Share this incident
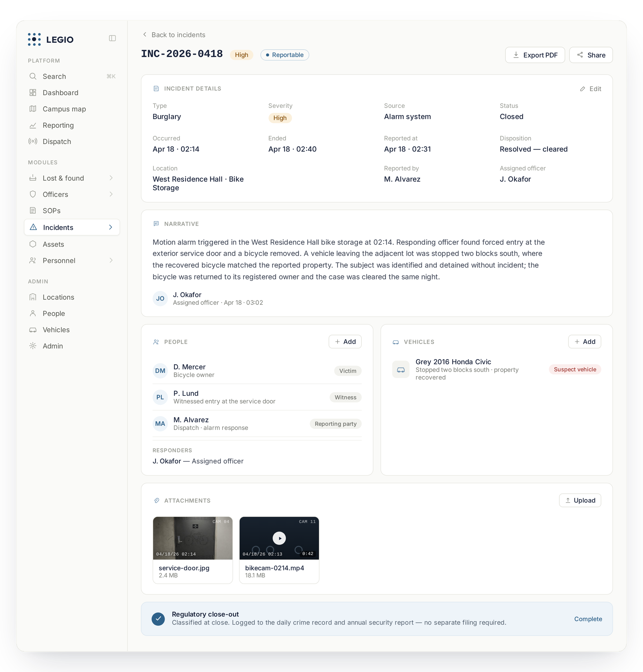Screen dimensions: 643x672 [591, 55]
